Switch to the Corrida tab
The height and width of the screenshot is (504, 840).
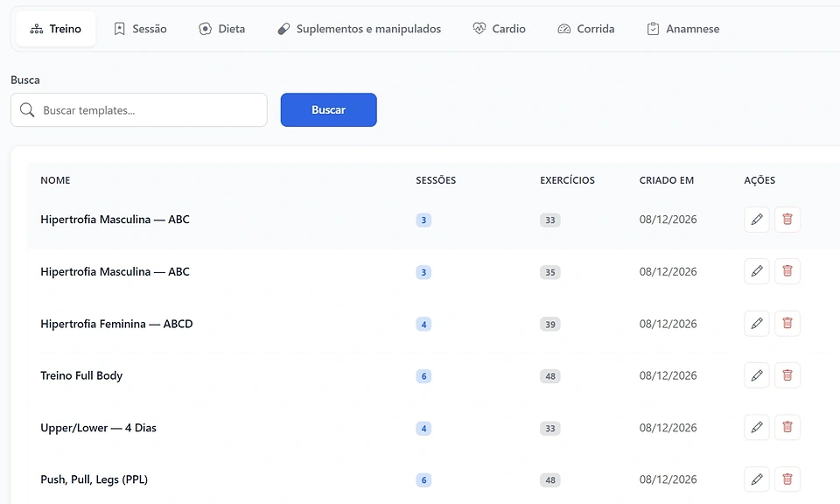586,29
